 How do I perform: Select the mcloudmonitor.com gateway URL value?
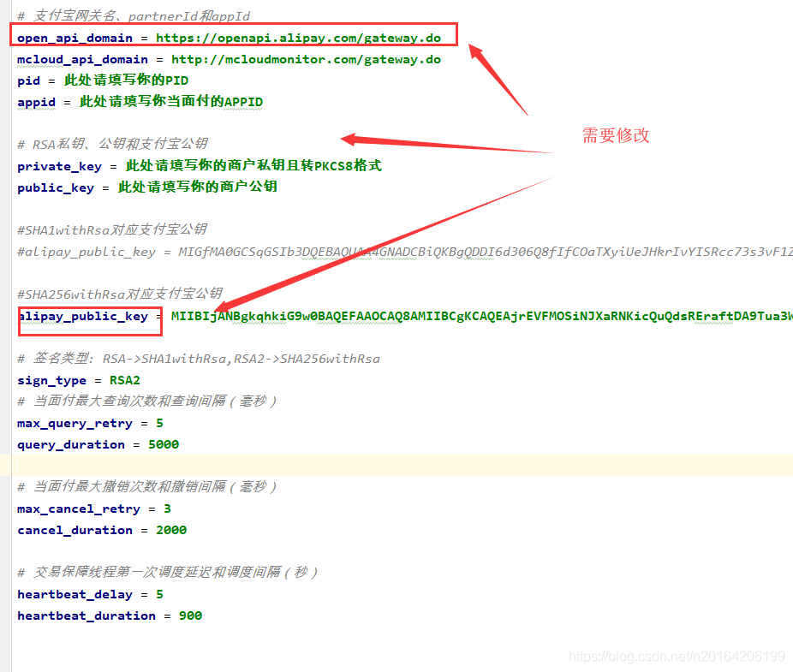[306, 60]
